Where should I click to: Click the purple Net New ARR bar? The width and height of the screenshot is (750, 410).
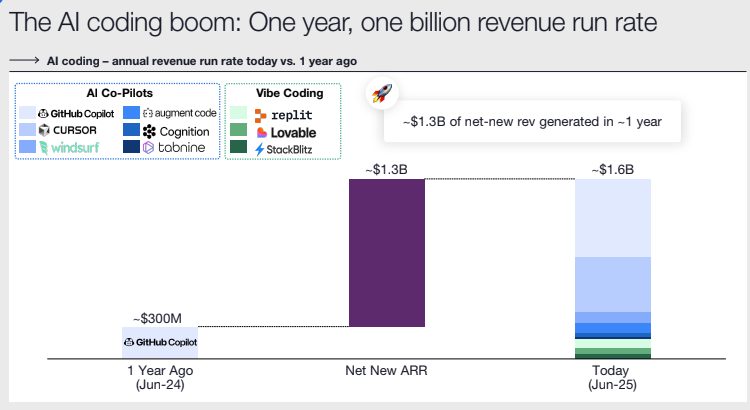click(387, 253)
